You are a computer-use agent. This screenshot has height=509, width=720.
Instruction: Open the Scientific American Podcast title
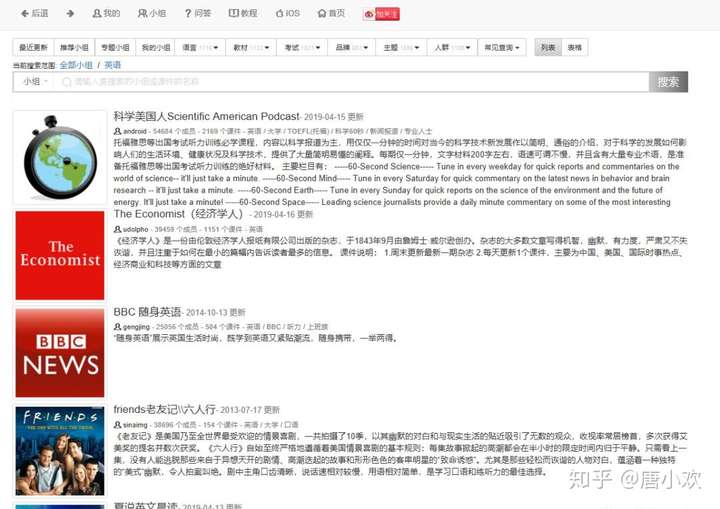206,116
